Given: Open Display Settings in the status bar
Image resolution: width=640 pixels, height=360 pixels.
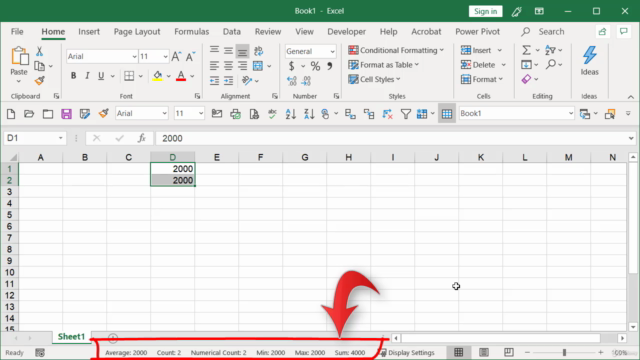Looking at the screenshot, I should pyautogui.click(x=408, y=353).
